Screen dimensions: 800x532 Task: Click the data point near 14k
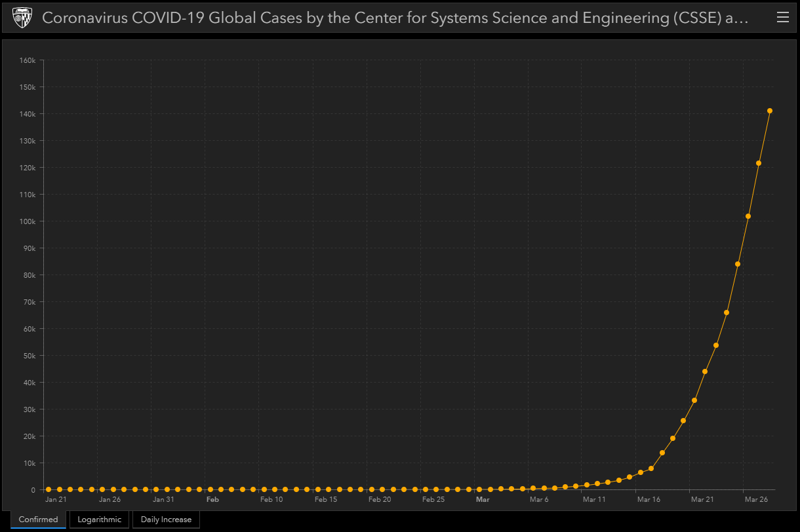[x=662, y=453]
